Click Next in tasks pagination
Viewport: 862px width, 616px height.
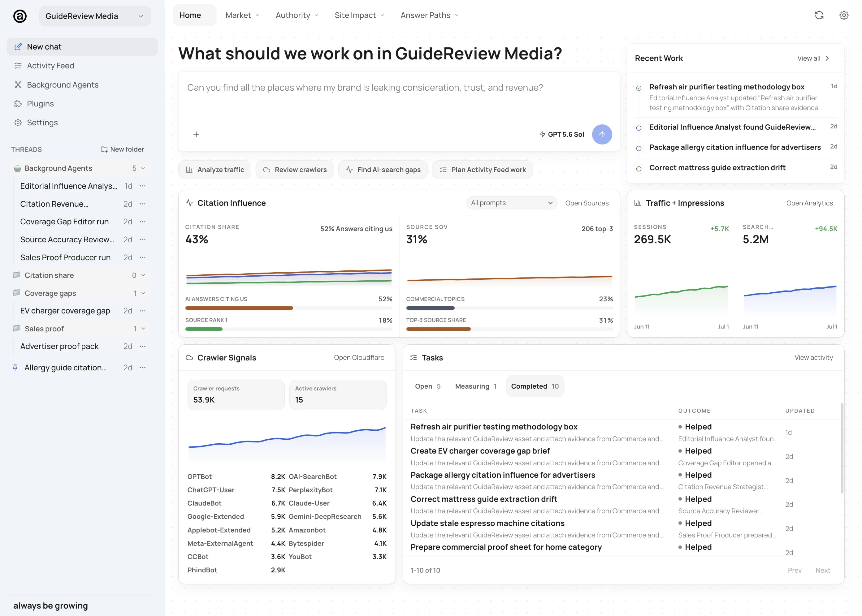(823, 570)
